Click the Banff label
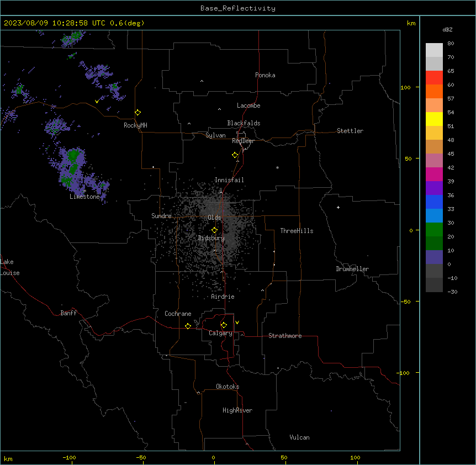The image size is (476, 465). click(x=68, y=313)
